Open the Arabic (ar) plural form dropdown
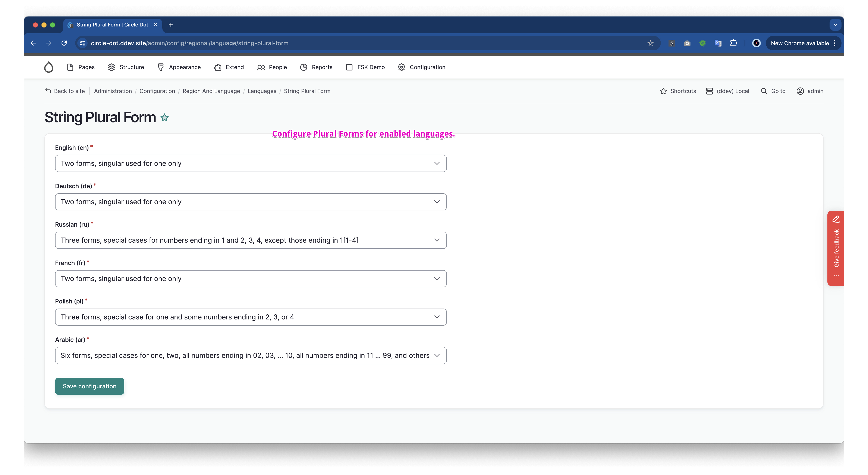This screenshot has width=868, height=475. [x=251, y=355]
